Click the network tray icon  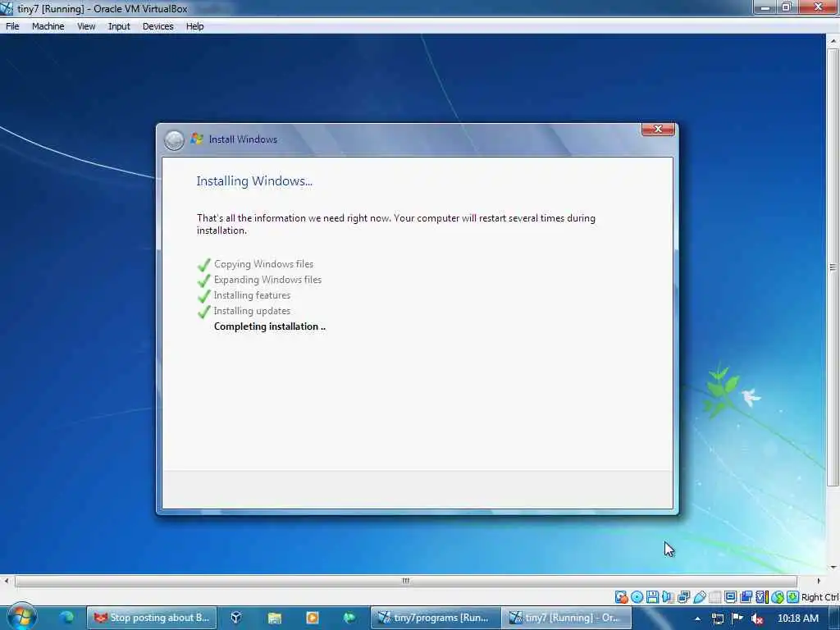pos(718,619)
